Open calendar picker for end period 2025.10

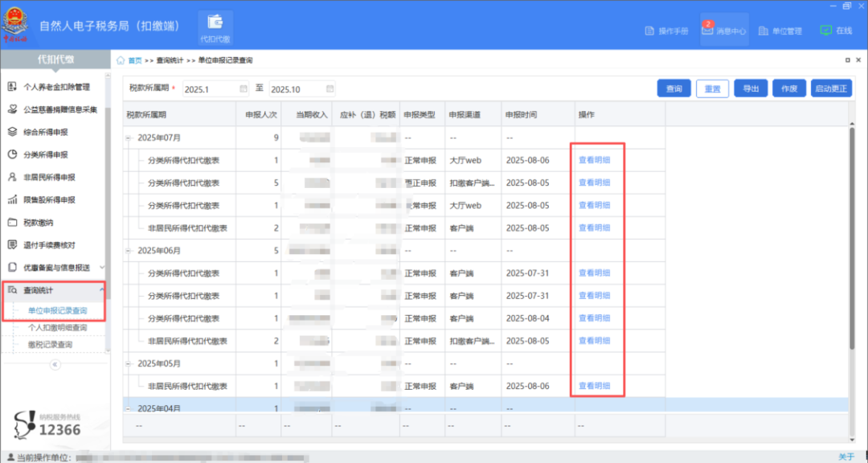pos(330,89)
